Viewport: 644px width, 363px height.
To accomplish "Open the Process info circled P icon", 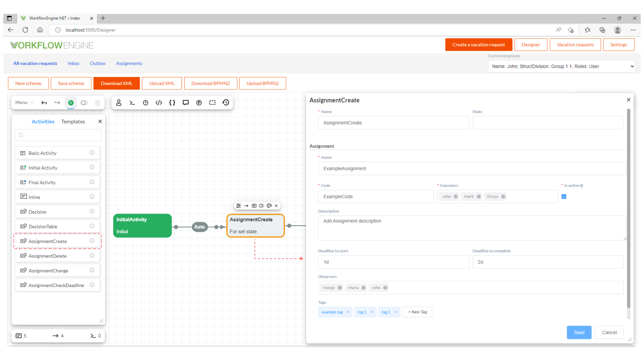I will tap(199, 103).
